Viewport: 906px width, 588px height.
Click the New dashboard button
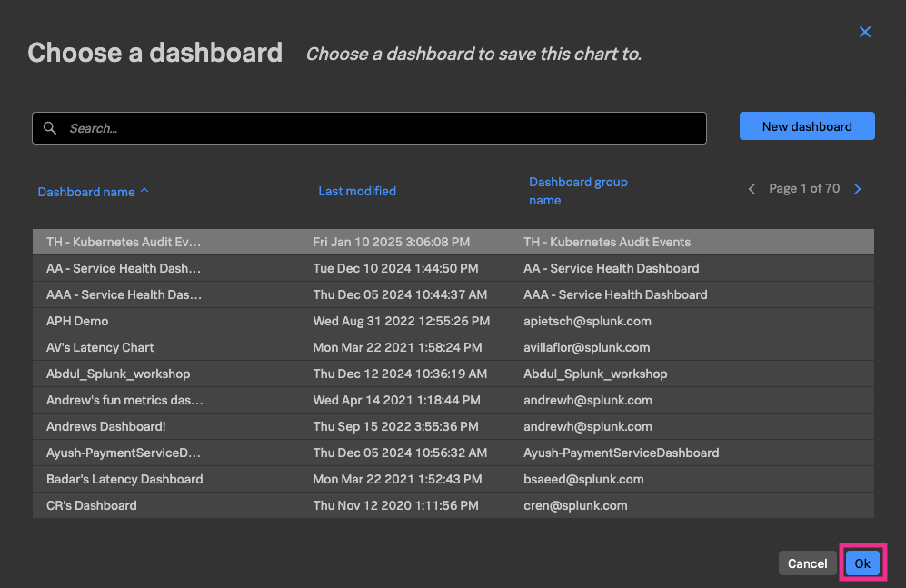[x=806, y=125]
